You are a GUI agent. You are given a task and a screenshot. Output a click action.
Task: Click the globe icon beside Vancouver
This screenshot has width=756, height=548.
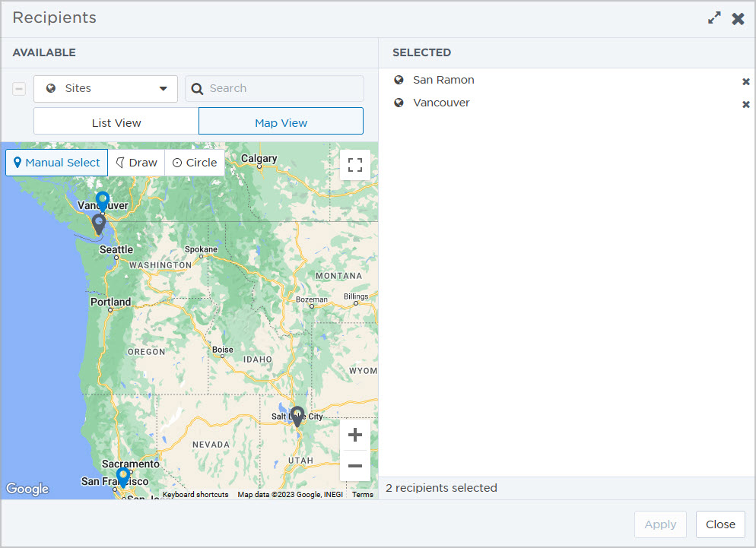(399, 103)
